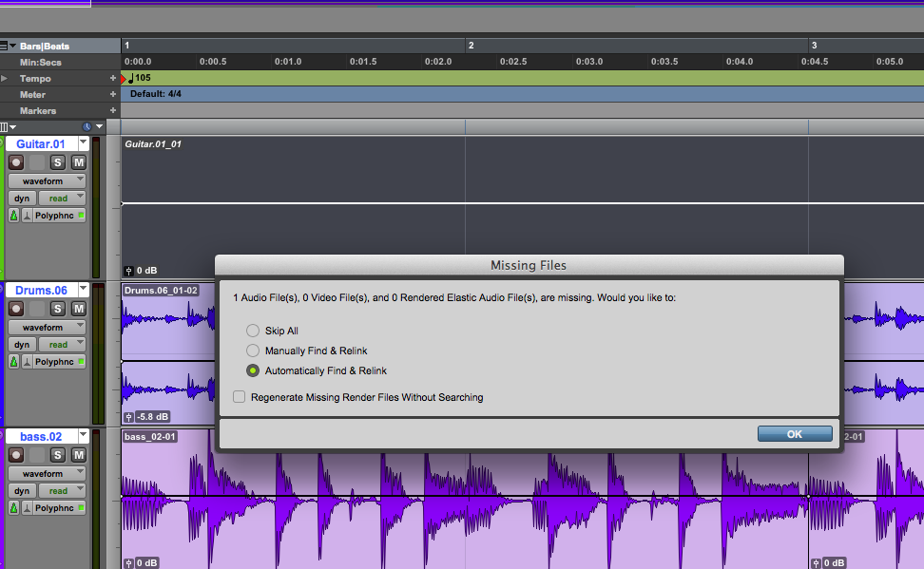The width and height of the screenshot is (924, 569).
Task: Open bass.02 Polyphonic plugin selector
Action: pyautogui.click(x=59, y=508)
